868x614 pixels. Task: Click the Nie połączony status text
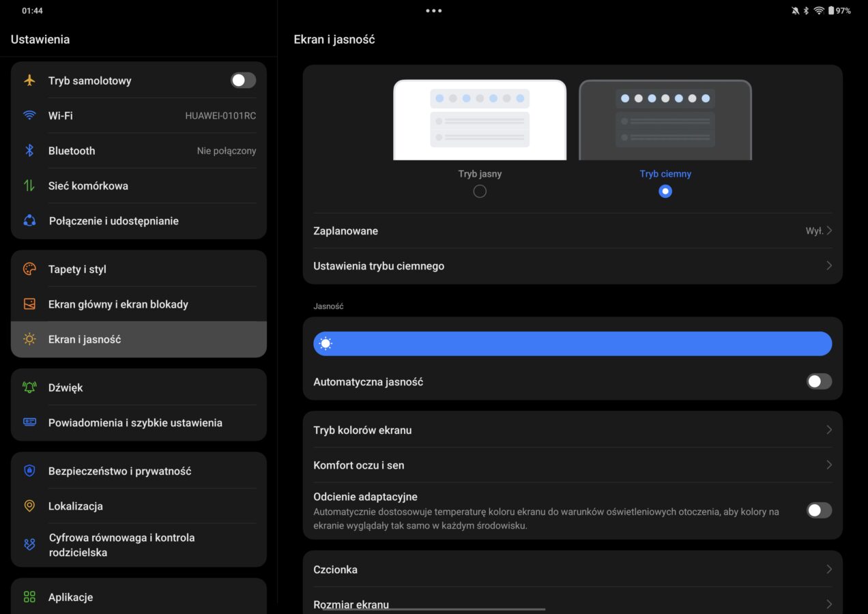(227, 151)
